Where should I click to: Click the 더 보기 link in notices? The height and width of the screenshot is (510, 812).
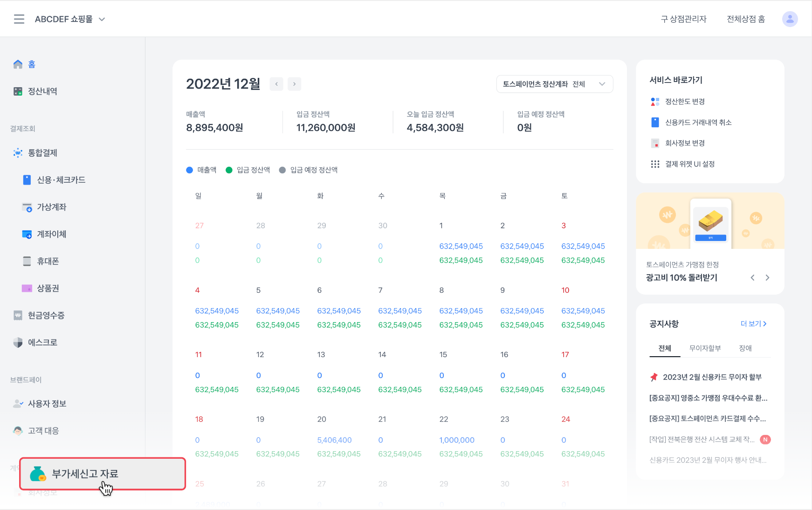point(753,324)
